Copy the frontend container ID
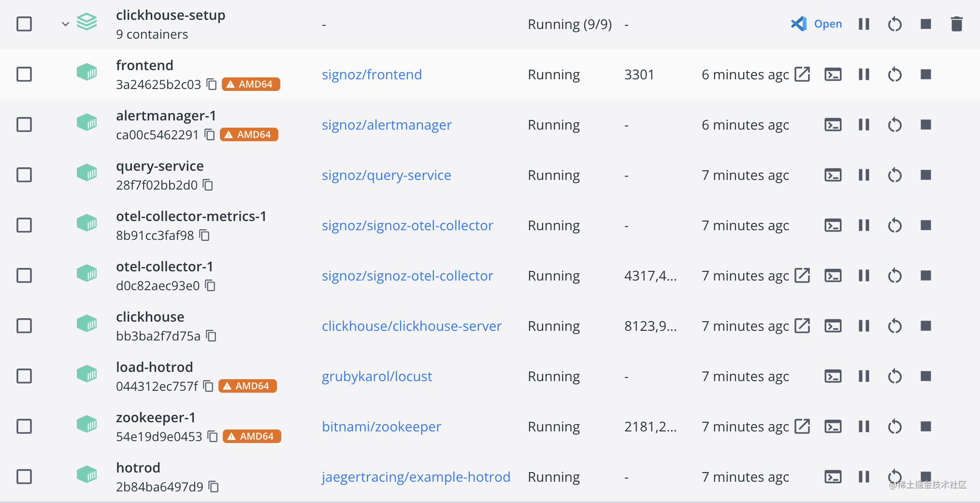Viewport: 980px width, 503px height. pos(212,85)
